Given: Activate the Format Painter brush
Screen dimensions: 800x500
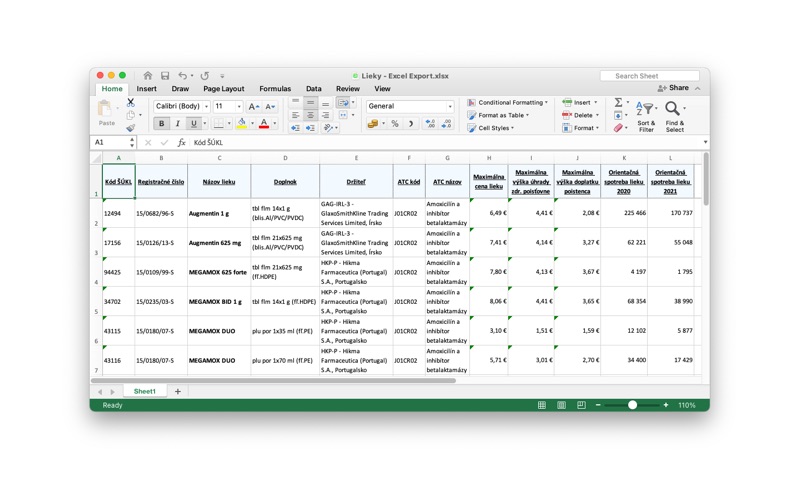Looking at the screenshot, I should coord(131,127).
